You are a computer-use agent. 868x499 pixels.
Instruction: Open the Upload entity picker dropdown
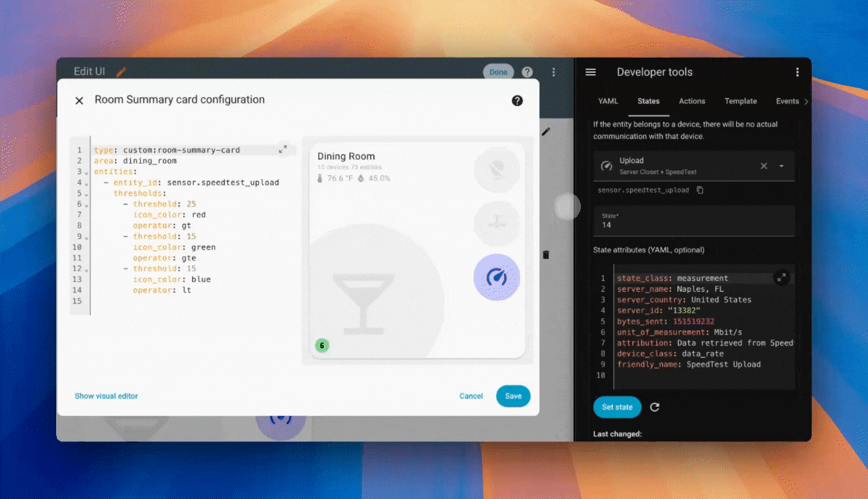tap(781, 166)
